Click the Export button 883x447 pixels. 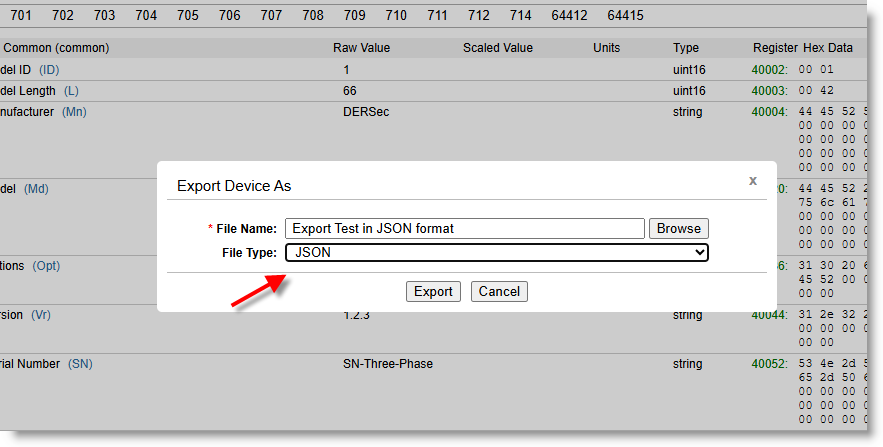point(433,291)
